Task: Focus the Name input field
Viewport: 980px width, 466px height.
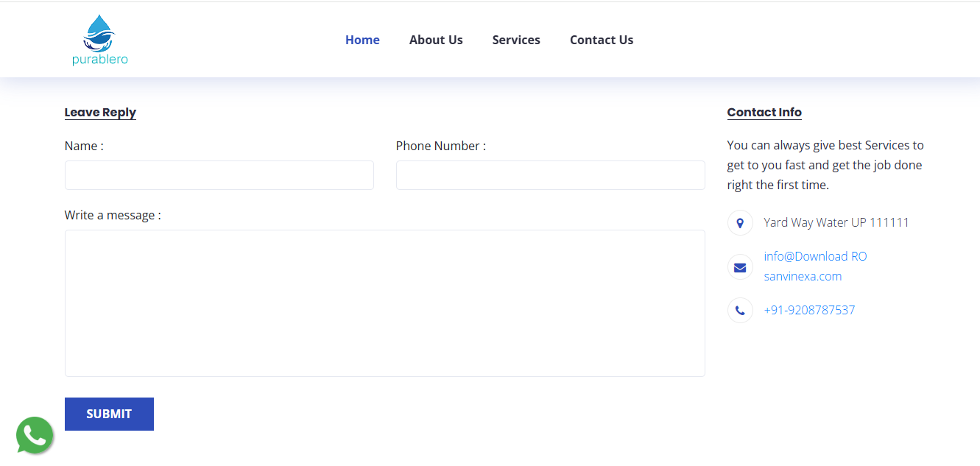Action: pos(219,175)
